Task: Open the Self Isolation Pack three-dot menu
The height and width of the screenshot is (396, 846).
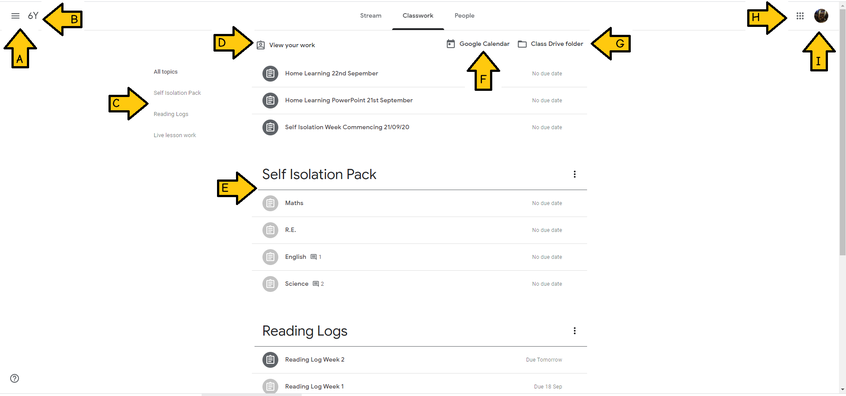Action: point(575,174)
